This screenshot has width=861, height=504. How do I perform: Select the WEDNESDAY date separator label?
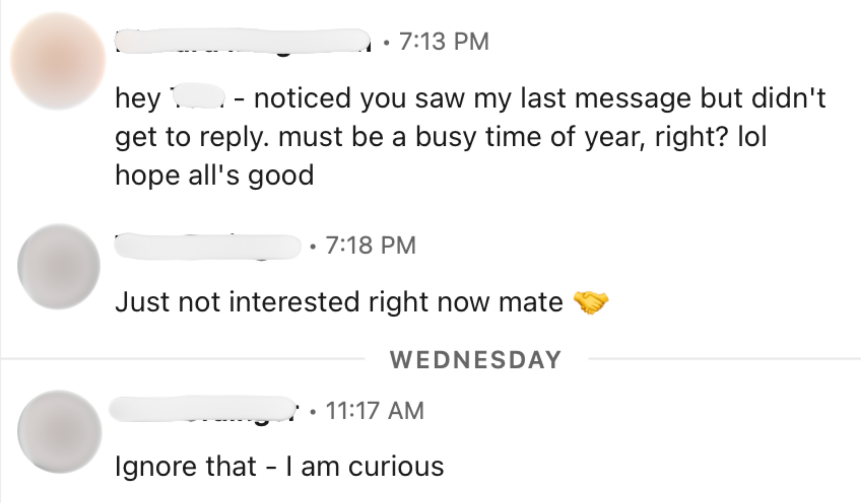click(475, 360)
